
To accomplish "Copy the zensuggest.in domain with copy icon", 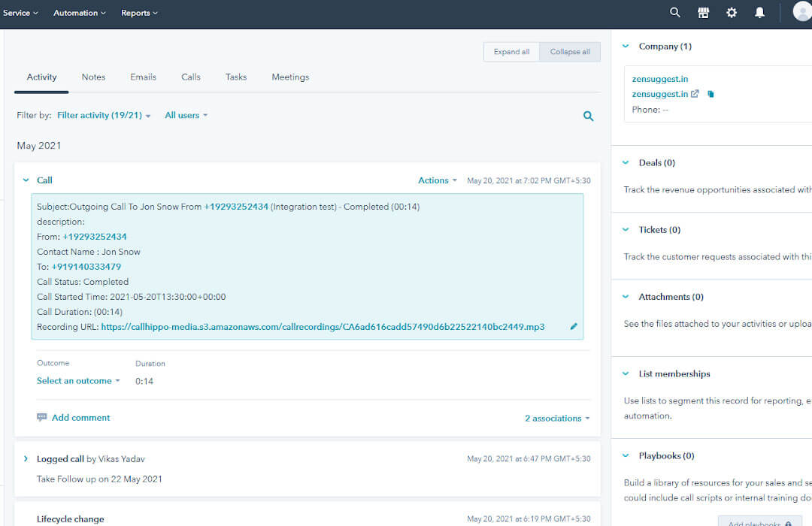I will click(x=710, y=94).
